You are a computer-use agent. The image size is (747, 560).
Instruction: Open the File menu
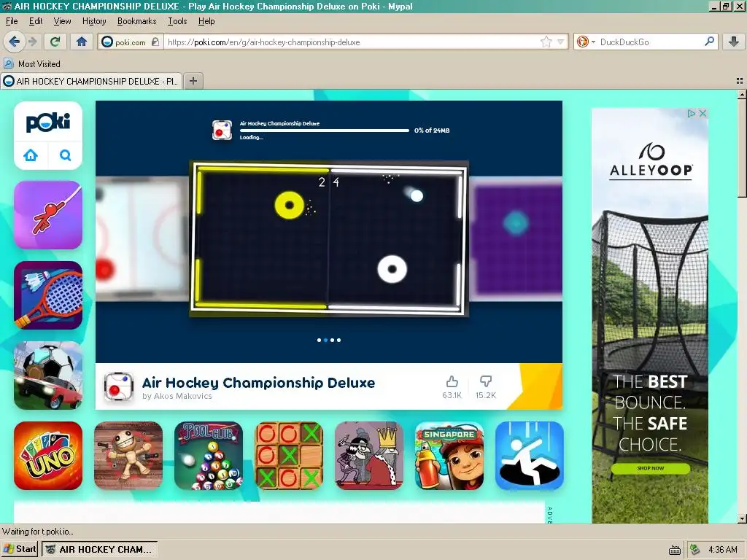[x=12, y=21]
